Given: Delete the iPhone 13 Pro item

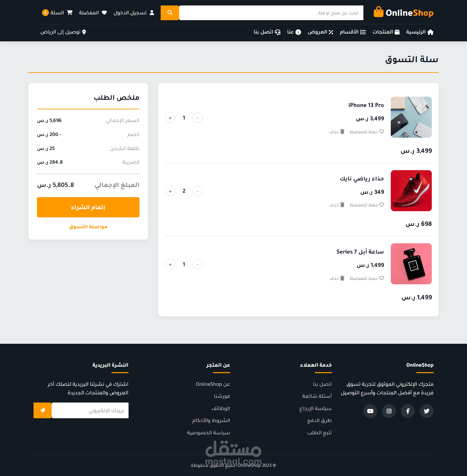Looking at the screenshot, I should [x=337, y=132].
